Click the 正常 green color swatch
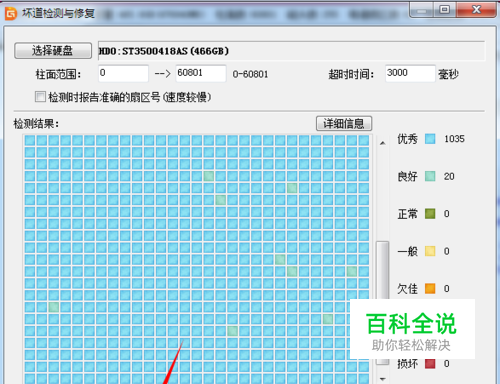This screenshot has width=500, height=384. [x=430, y=214]
